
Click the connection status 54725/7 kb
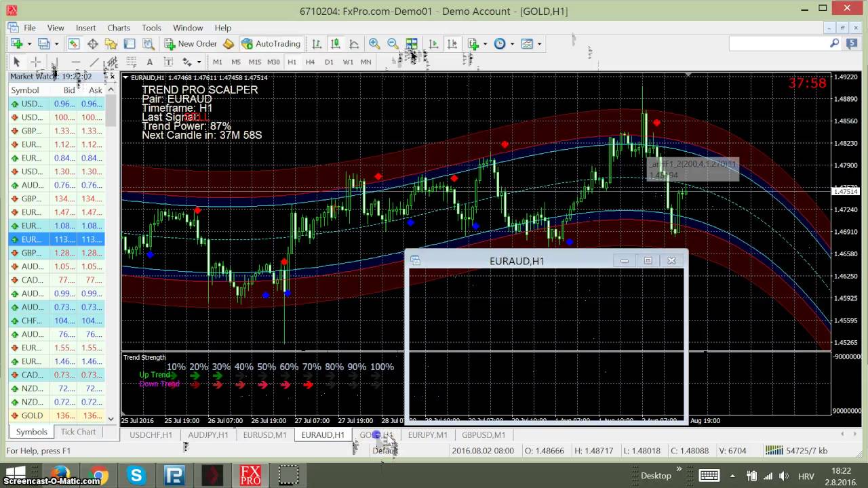point(796,450)
